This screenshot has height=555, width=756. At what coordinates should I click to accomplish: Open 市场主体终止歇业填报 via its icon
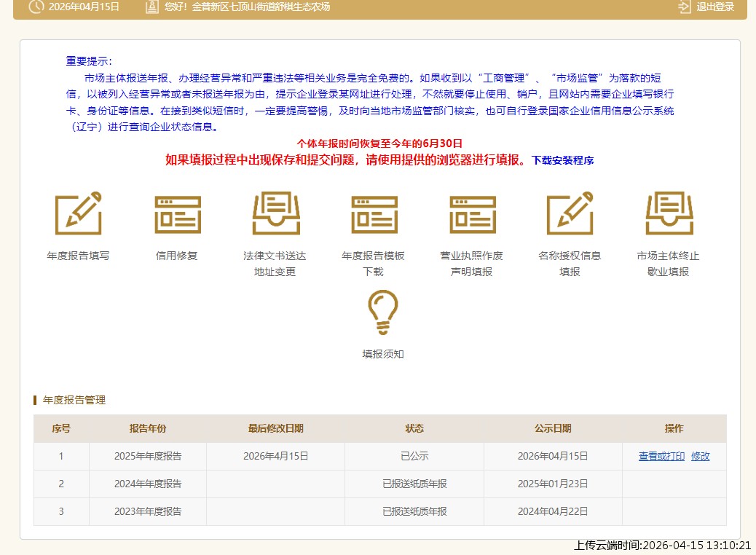click(x=669, y=213)
